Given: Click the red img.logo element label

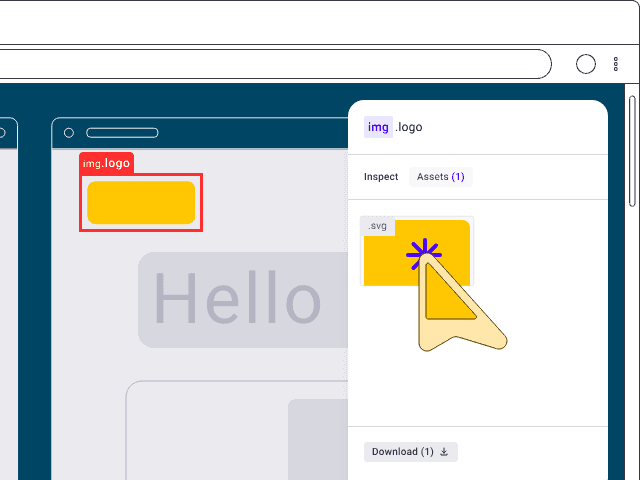Looking at the screenshot, I should click(107, 163).
